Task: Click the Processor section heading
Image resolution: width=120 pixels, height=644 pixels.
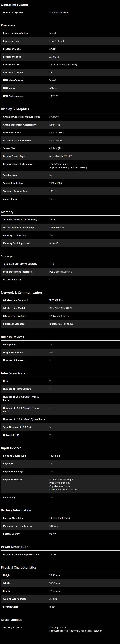Action: pyautogui.click(x=8, y=25)
